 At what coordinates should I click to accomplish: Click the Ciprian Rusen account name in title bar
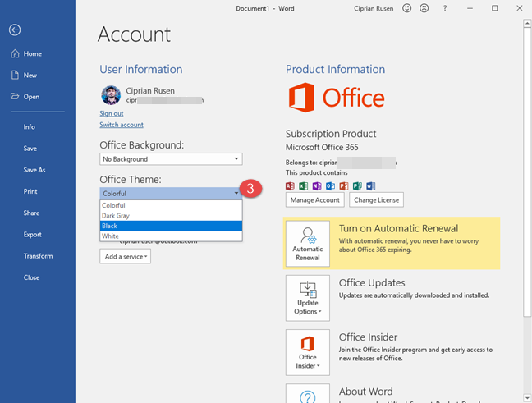[x=374, y=8]
